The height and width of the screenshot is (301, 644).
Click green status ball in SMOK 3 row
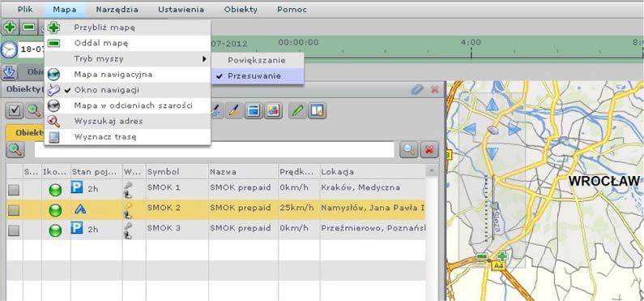[55, 230]
